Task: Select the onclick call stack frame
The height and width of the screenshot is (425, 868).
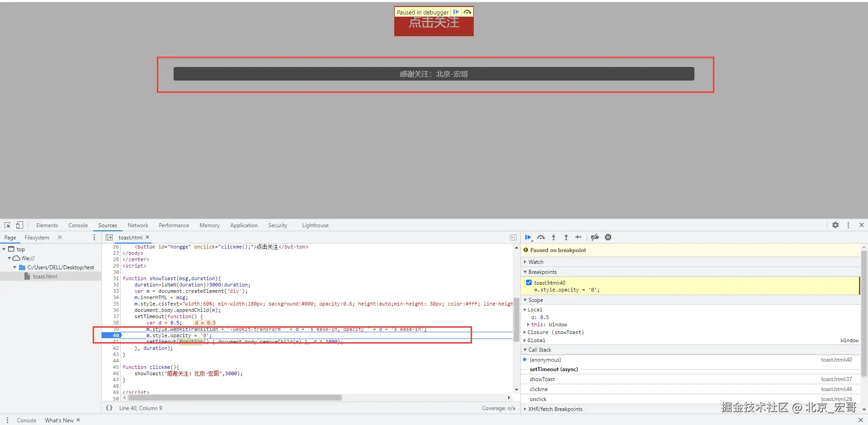Action: [538, 399]
